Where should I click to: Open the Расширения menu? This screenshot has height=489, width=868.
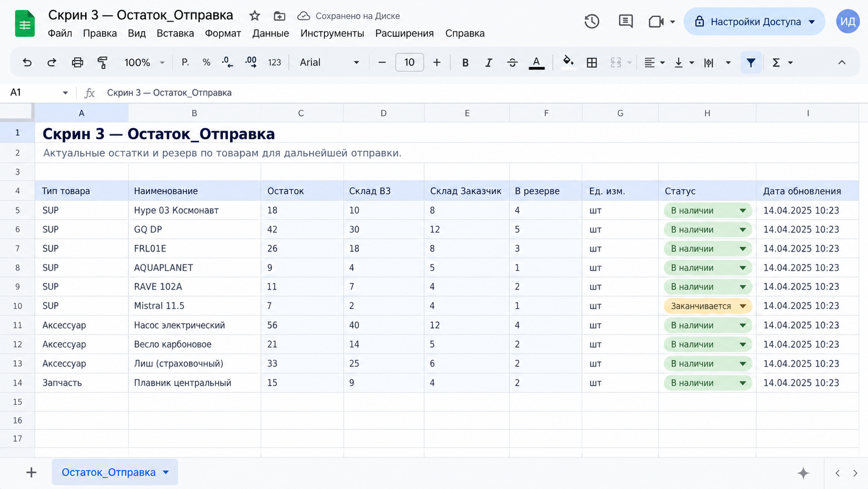(x=404, y=33)
